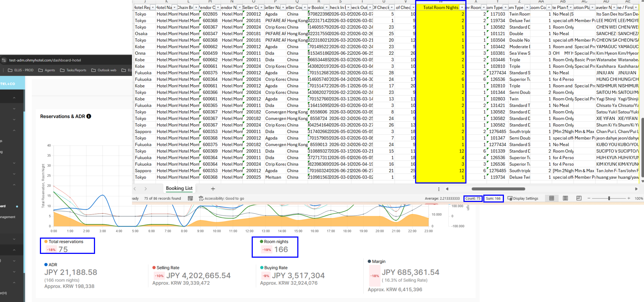This screenshot has width=644, height=302.
Task: Open Hotel Region column filter dropdown
Action: (153, 8)
